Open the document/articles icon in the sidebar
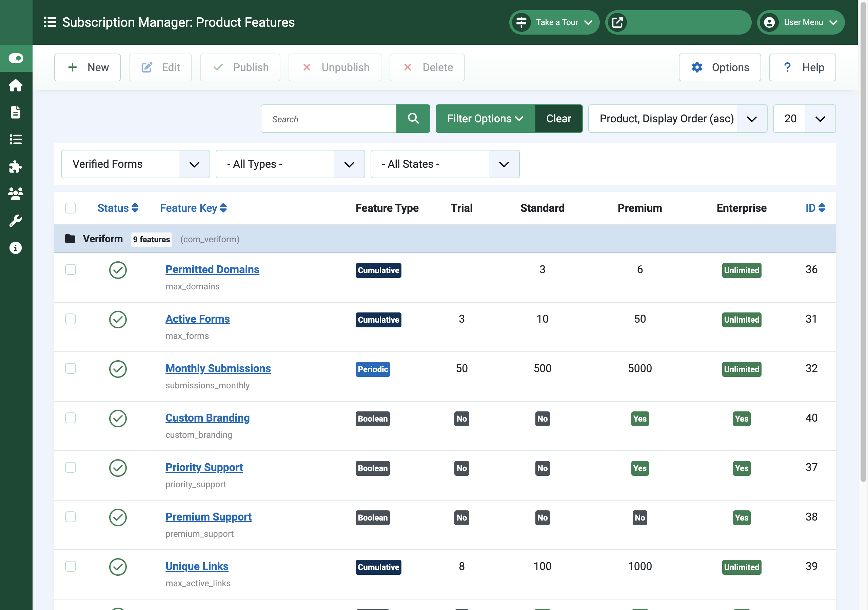 pyautogui.click(x=16, y=112)
